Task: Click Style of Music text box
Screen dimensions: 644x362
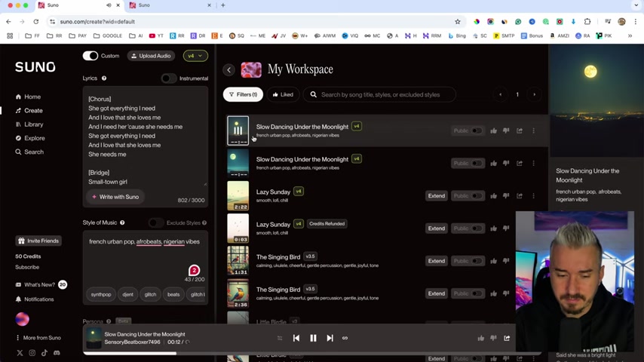Action: pos(146,258)
